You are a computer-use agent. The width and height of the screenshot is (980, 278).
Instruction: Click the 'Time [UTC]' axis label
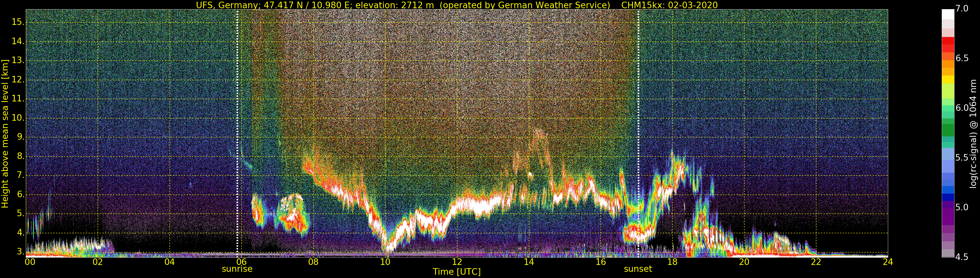pyautogui.click(x=457, y=271)
